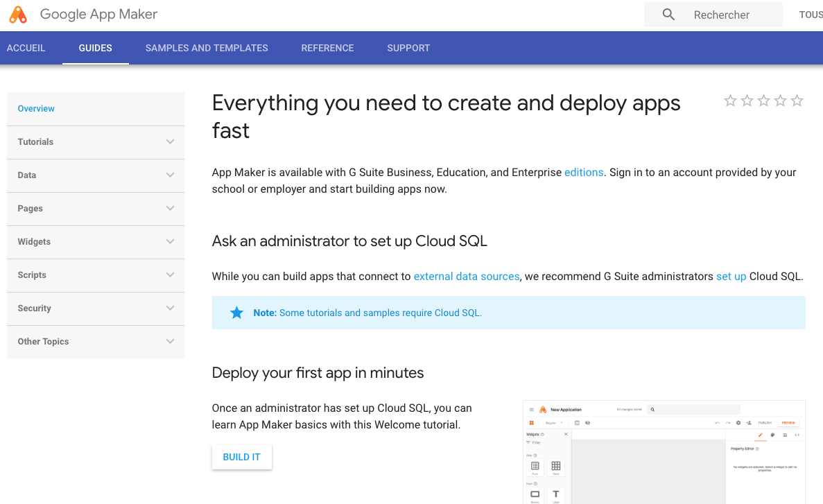Open the Samples and Templates tab
Screen dimensions: 823x504
point(207,48)
